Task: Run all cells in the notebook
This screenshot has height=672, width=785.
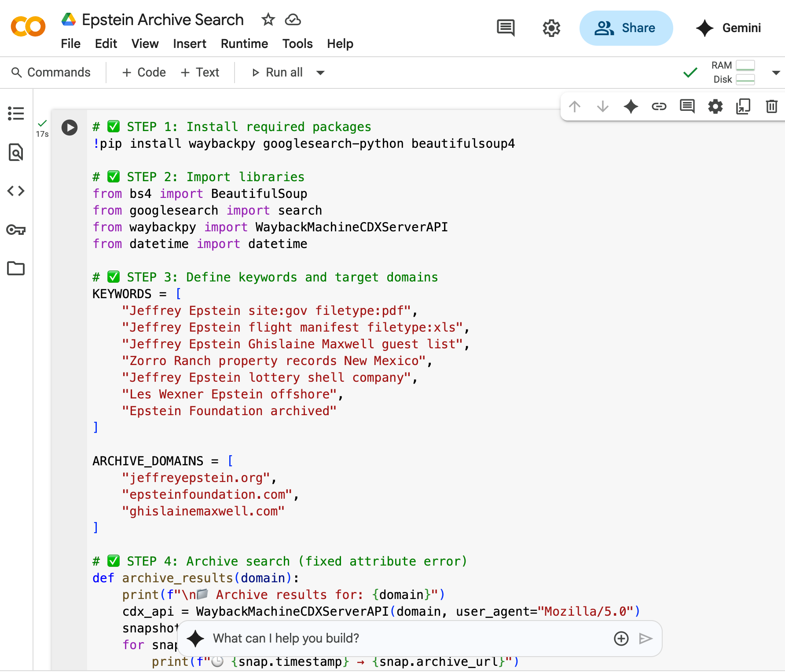Action: (x=277, y=72)
